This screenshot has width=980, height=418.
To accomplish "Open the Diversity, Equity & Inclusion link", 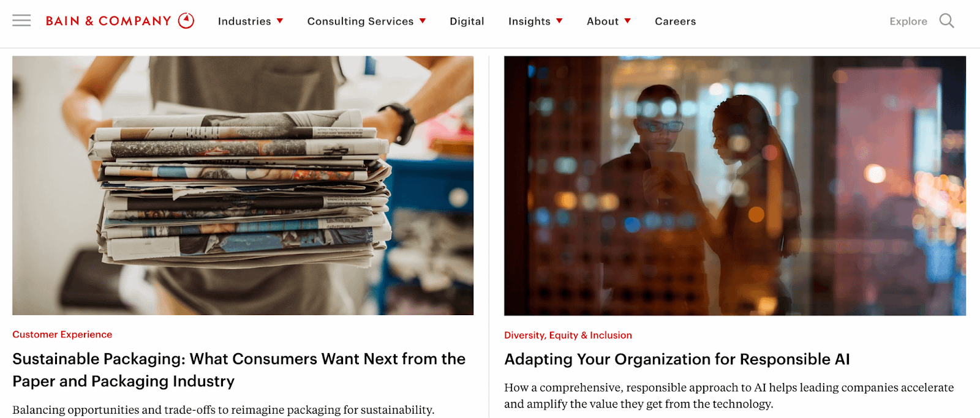I will (568, 335).
